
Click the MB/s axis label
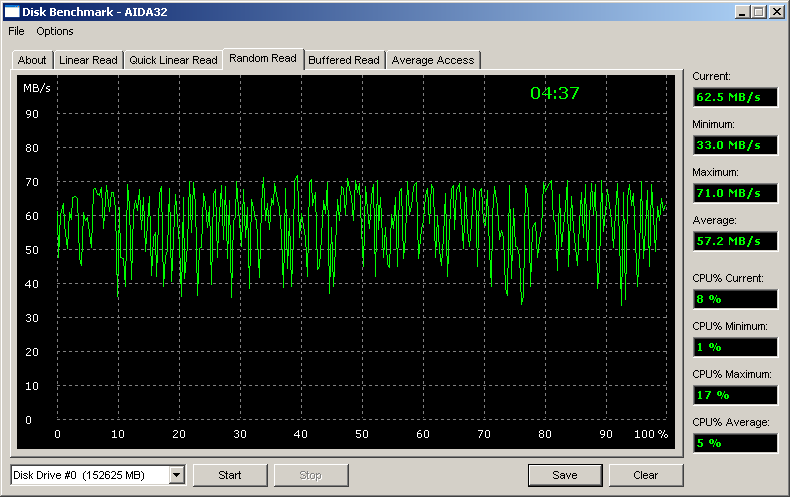(37, 88)
